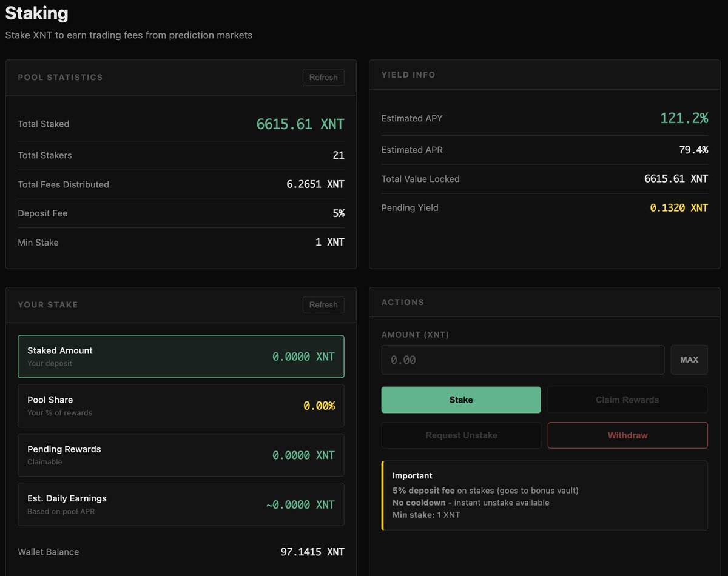The image size is (728, 576).
Task: Click the Total Fees Distributed value 6.2651 XNT
Action: point(315,184)
